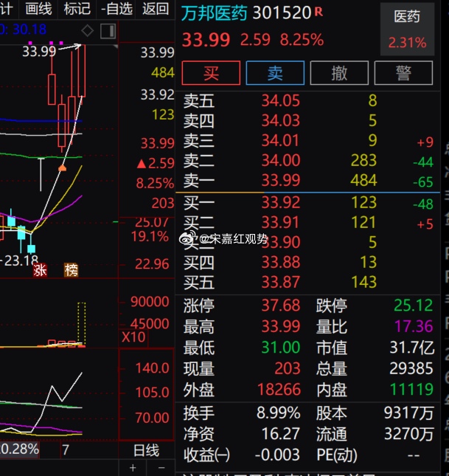Image resolution: width=449 pixels, height=476 pixels.
Task: Click 量比 value 17.36
Action: (413, 326)
